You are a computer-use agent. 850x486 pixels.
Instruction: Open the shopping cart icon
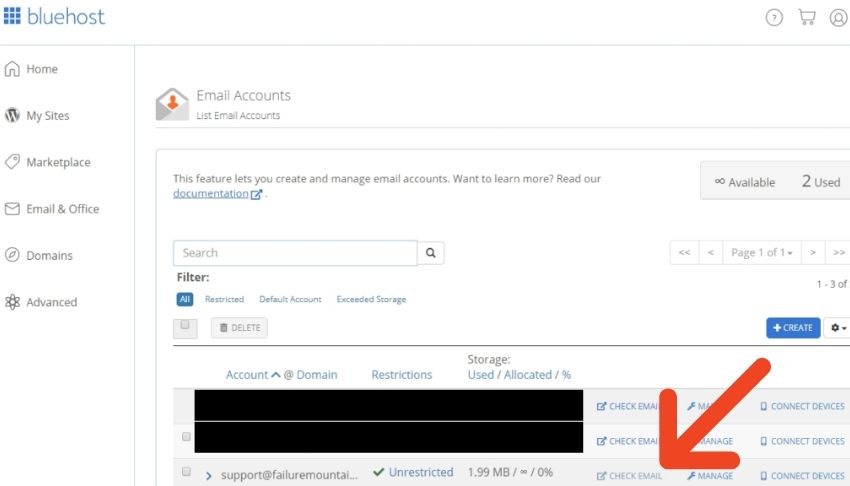pos(807,17)
